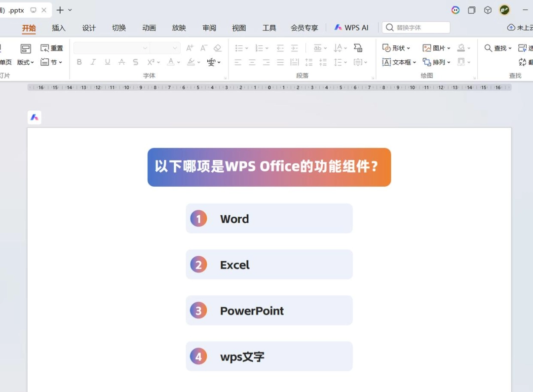Click the increase indent icon

[294, 48]
